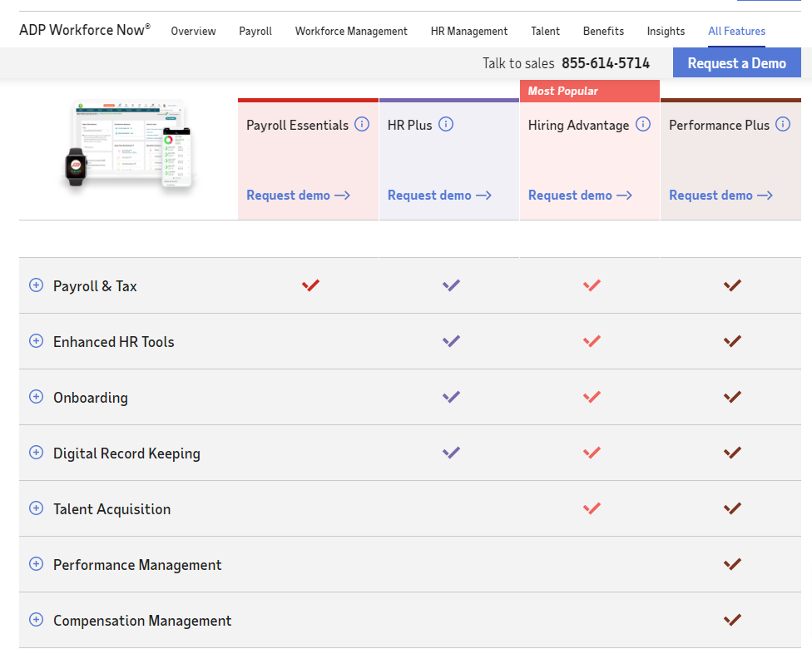Click Hiring Advantage checkmark in Payroll & Tax
The image size is (812, 654).
tap(592, 285)
